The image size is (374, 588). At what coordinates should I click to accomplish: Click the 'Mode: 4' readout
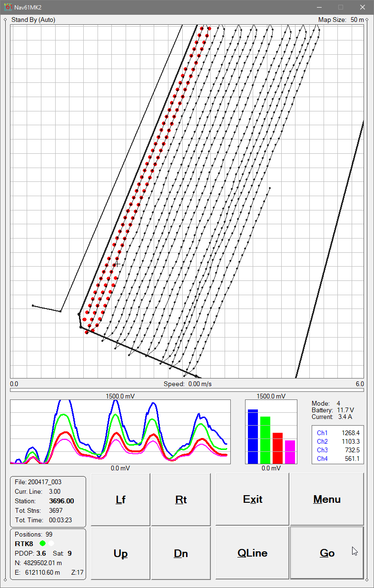tap(326, 403)
